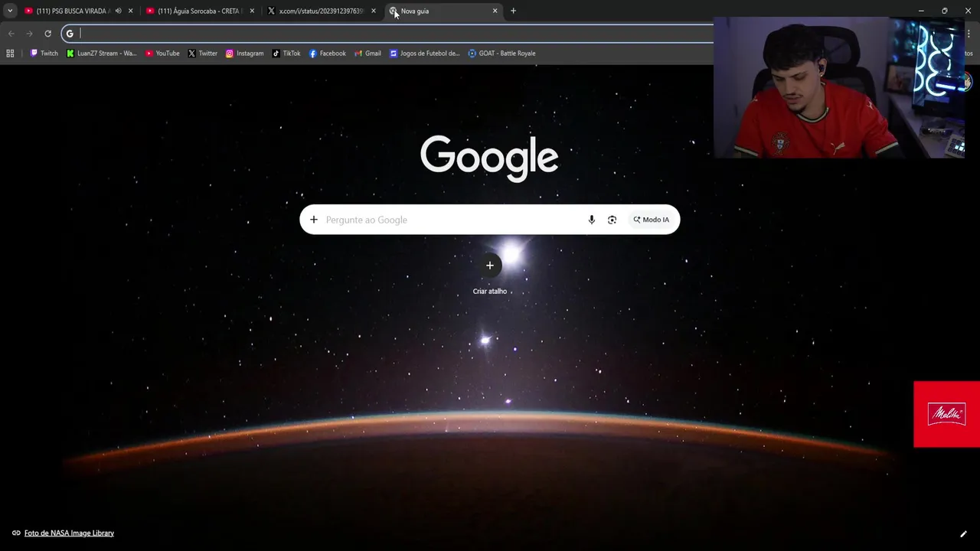Minimize the browser window
This screenshot has width=980, height=551.
920,11
